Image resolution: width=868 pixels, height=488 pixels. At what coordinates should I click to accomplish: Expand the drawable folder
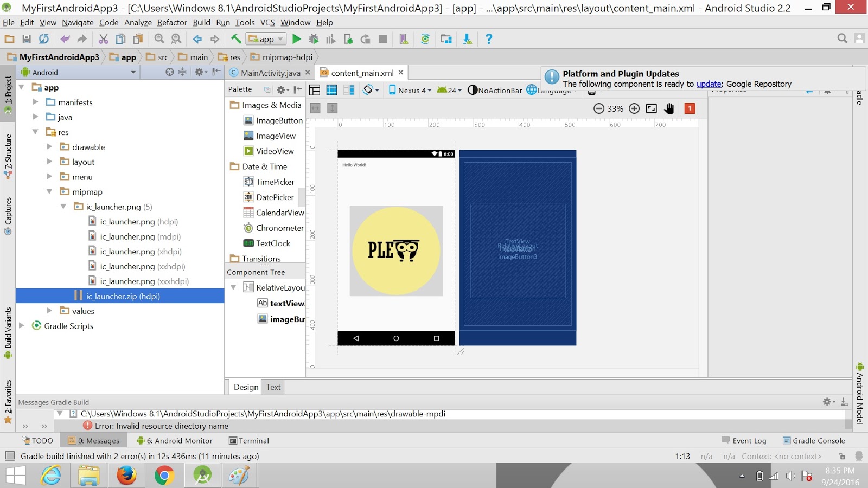tap(49, 147)
